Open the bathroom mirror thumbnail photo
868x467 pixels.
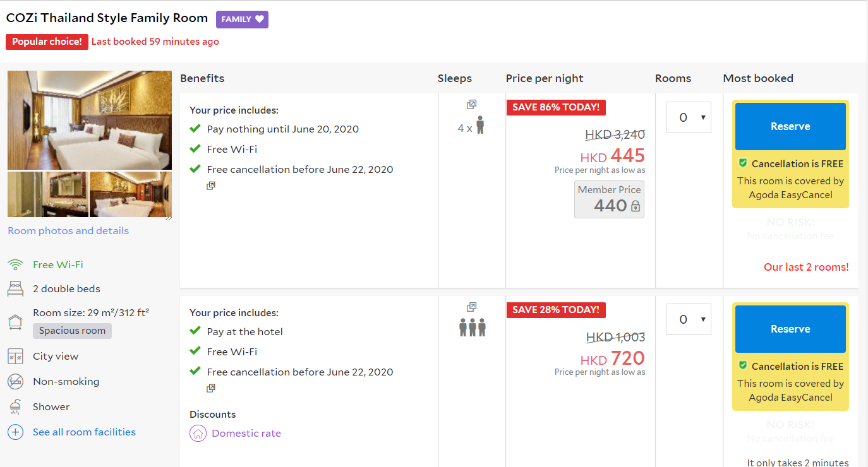47,194
